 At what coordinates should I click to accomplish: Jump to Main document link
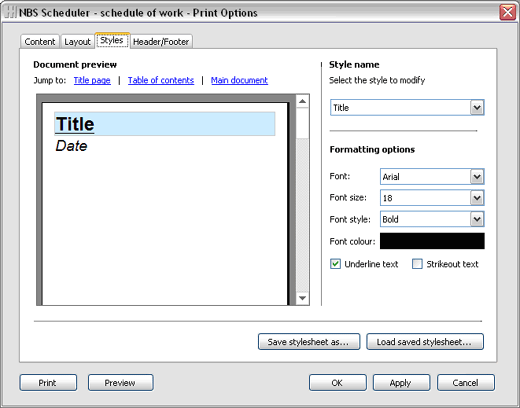pyautogui.click(x=239, y=80)
